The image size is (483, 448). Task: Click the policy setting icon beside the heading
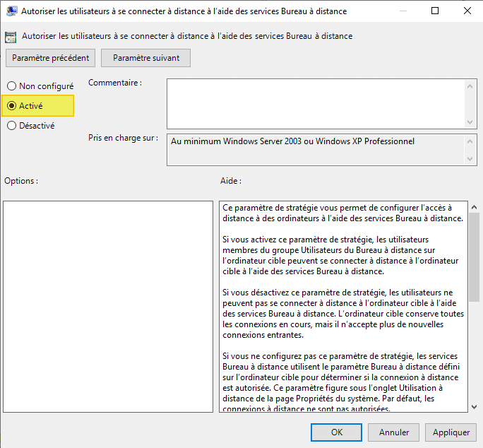11,37
